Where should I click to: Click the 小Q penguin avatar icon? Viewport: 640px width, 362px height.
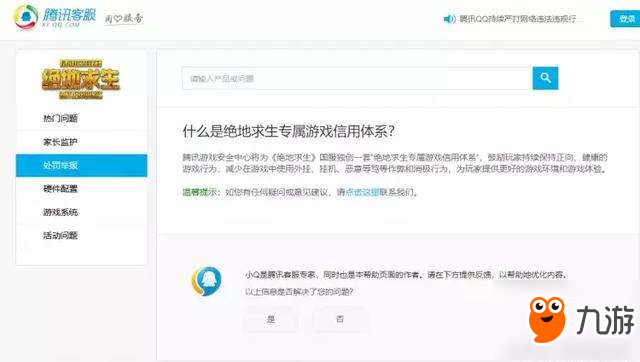pyautogui.click(x=207, y=281)
